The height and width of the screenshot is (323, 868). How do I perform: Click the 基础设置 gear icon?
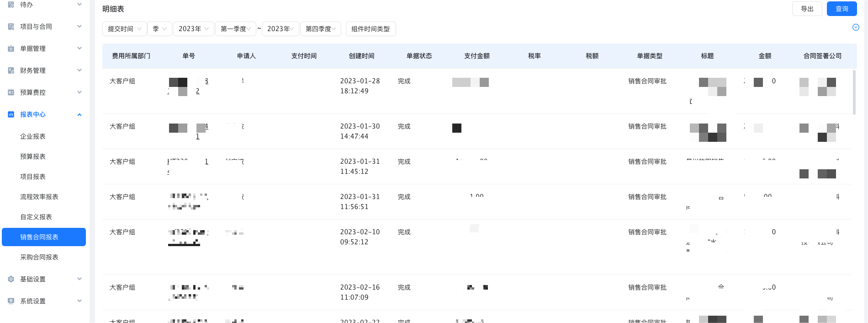tap(11, 279)
